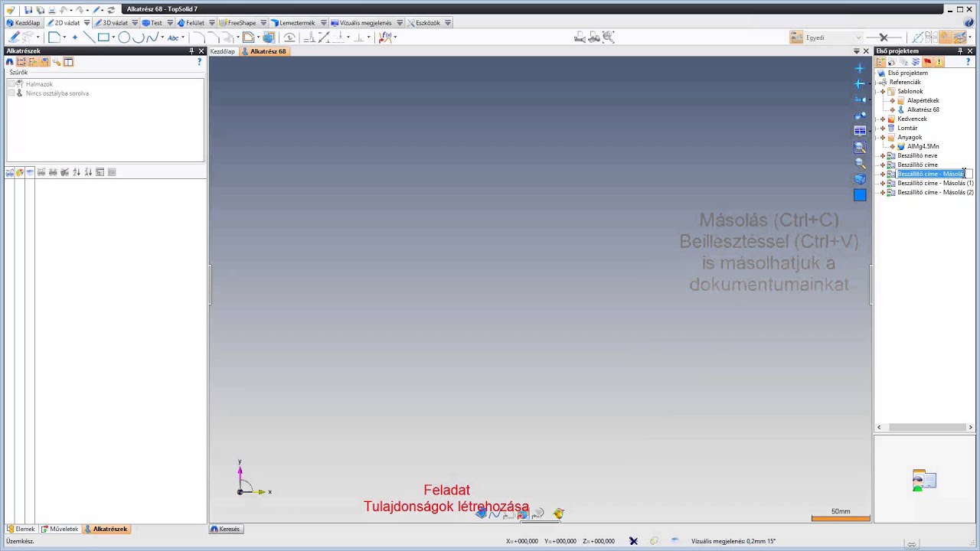This screenshot has width=980, height=551.
Task: Click the top blue plus icon in viewport
Action: point(860,68)
